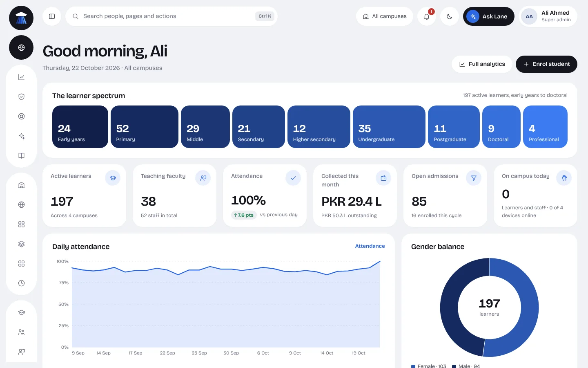Click the wallet icon on Collected this month
Viewport: 588px width, 368px height.
383,178
